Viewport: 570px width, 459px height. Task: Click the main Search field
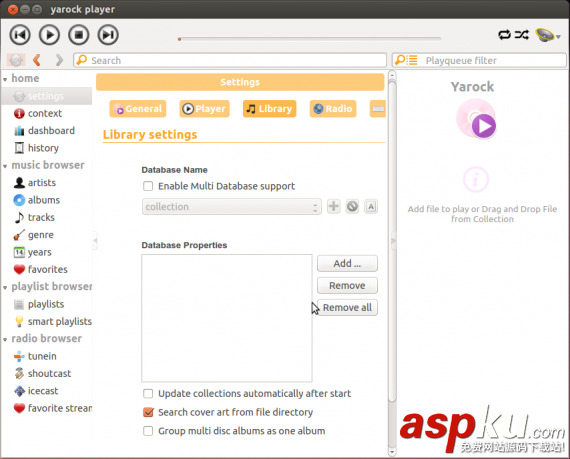pyautogui.click(x=230, y=60)
